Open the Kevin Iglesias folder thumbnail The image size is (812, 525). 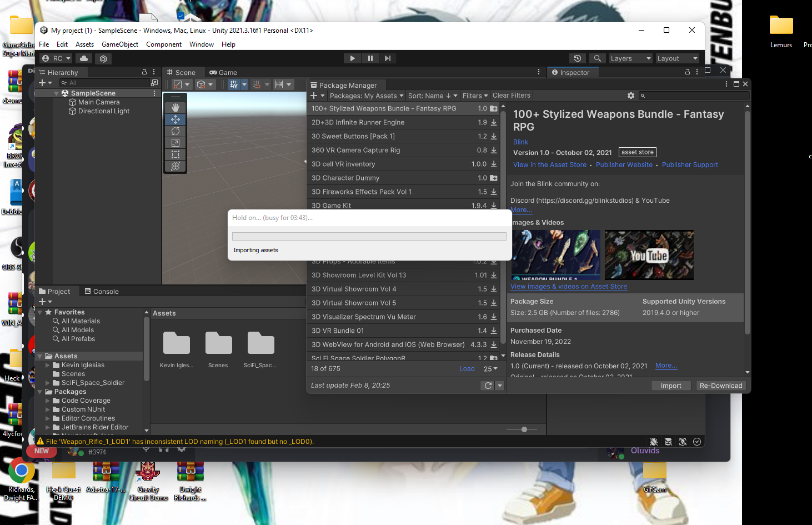[x=176, y=343]
